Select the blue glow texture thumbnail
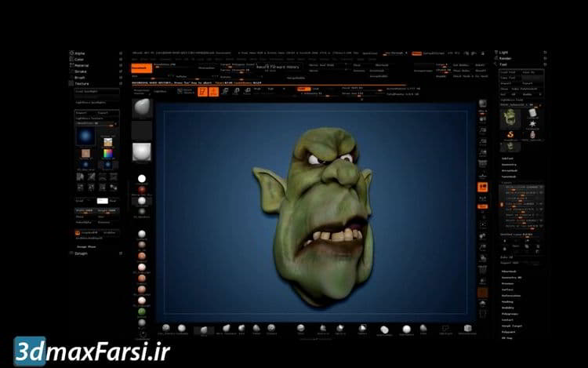Image resolution: width=588 pixels, height=368 pixels. click(x=85, y=136)
